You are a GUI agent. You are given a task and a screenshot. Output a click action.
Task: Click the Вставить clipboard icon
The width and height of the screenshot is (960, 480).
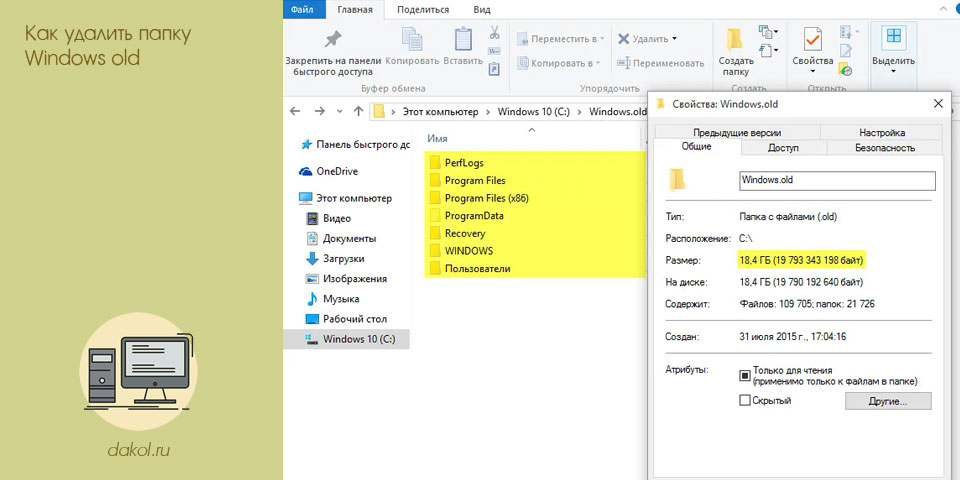click(x=463, y=39)
